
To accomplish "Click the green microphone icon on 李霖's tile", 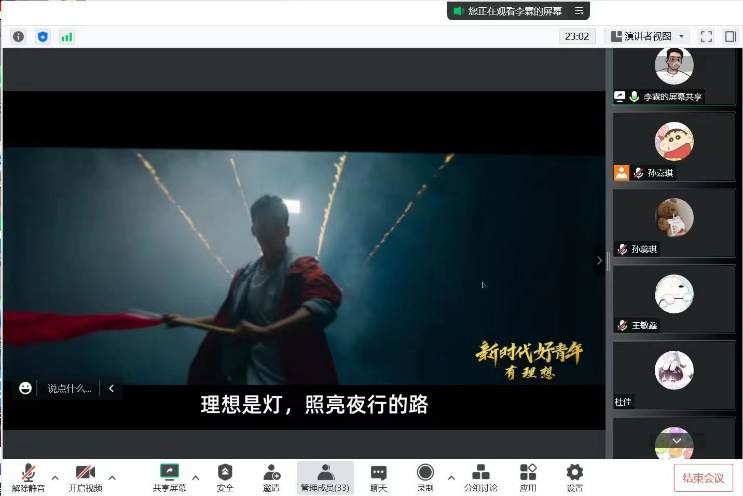I will pyautogui.click(x=634, y=97).
